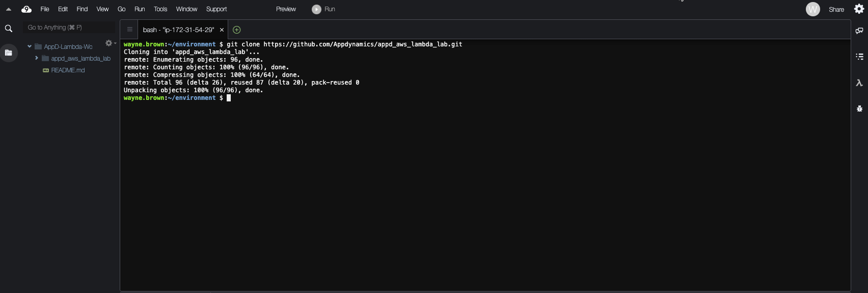Open the Outline panel on right sidebar
The height and width of the screenshot is (293, 868).
point(859,57)
